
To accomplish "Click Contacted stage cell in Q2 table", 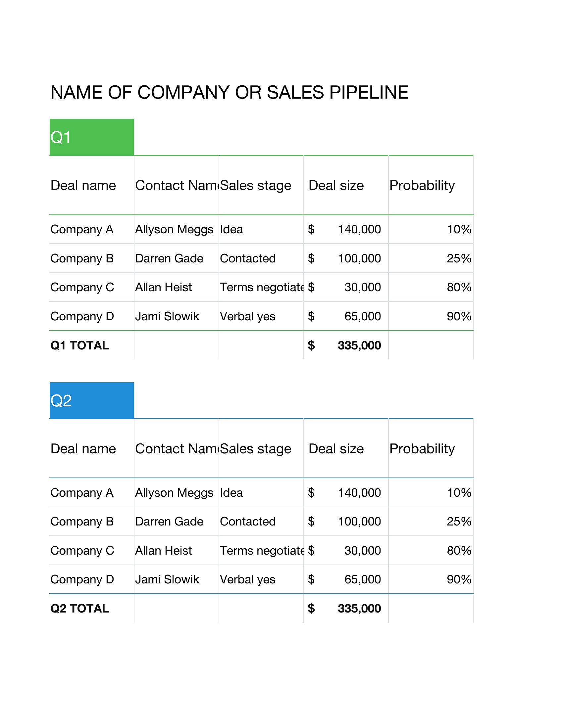I will (248, 522).
